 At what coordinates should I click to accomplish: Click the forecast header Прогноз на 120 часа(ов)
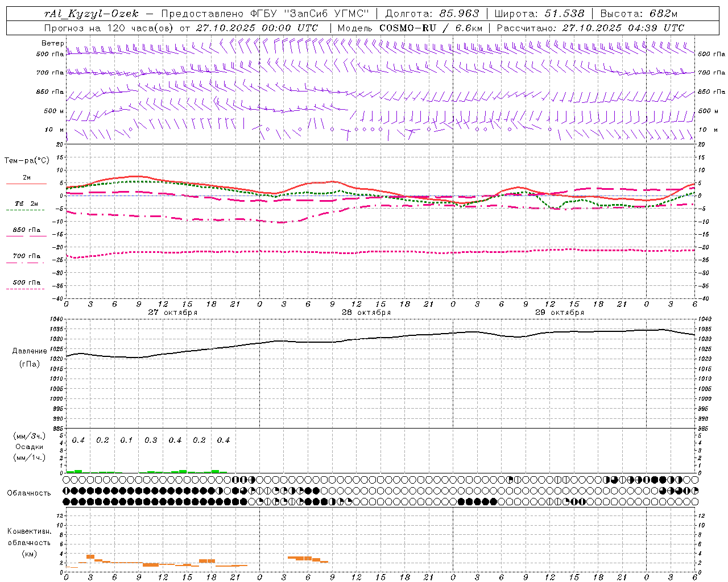pyautogui.click(x=109, y=28)
